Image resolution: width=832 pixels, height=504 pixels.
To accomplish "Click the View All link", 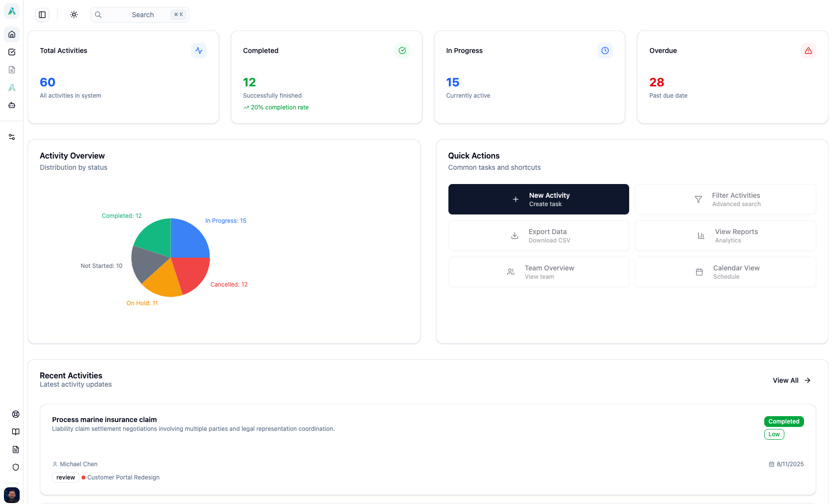I will 791,380.
